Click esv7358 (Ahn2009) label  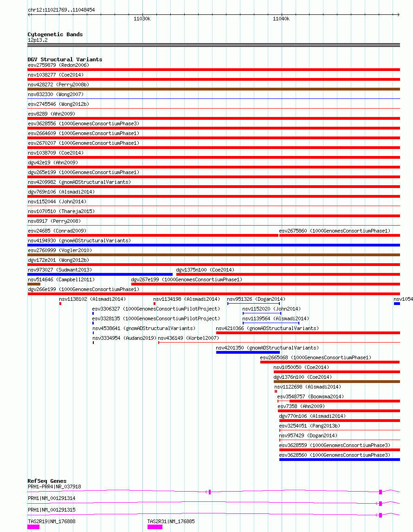pos(301,407)
